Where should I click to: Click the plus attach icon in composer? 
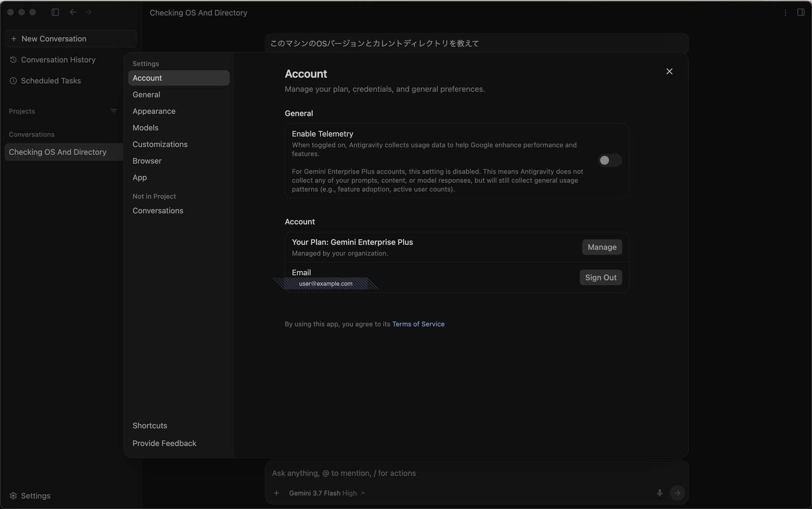(x=277, y=493)
